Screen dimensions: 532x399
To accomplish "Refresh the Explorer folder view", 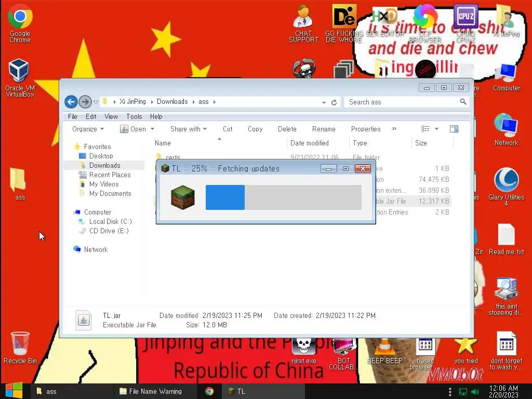I will point(334,102).
